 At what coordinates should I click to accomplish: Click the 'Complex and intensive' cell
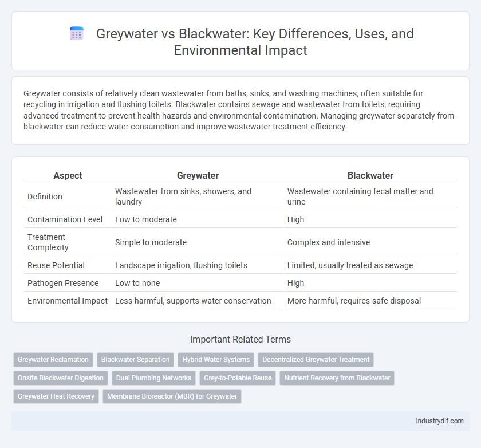pyautogui.click(x=370, y=242)
